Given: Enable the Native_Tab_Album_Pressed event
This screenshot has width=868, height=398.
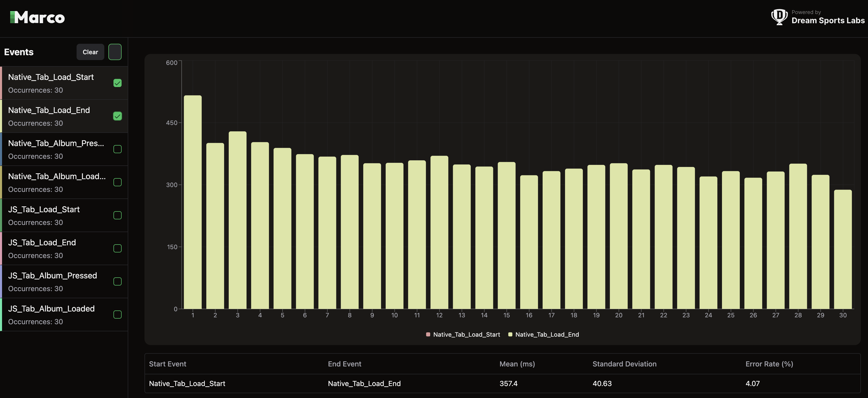Looking at the screenshot, I should 117,149.
